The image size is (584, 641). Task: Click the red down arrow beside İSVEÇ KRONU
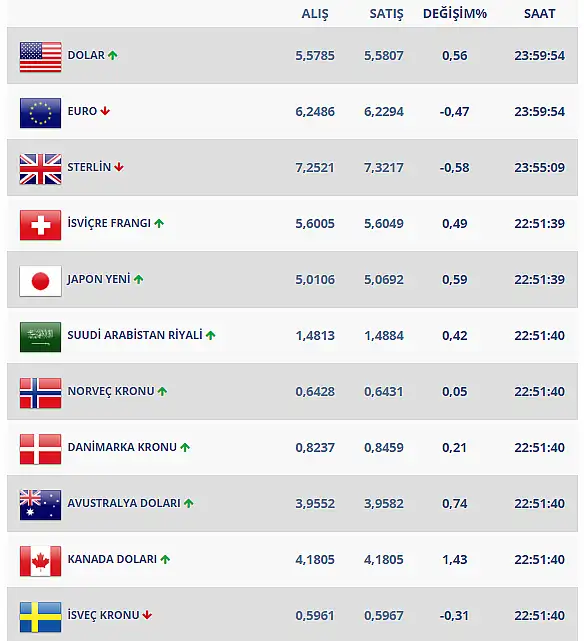tap(147, 615)
